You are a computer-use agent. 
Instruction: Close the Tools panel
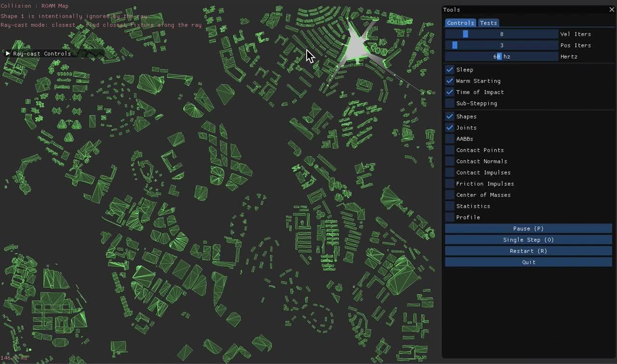tap(612, 10)
